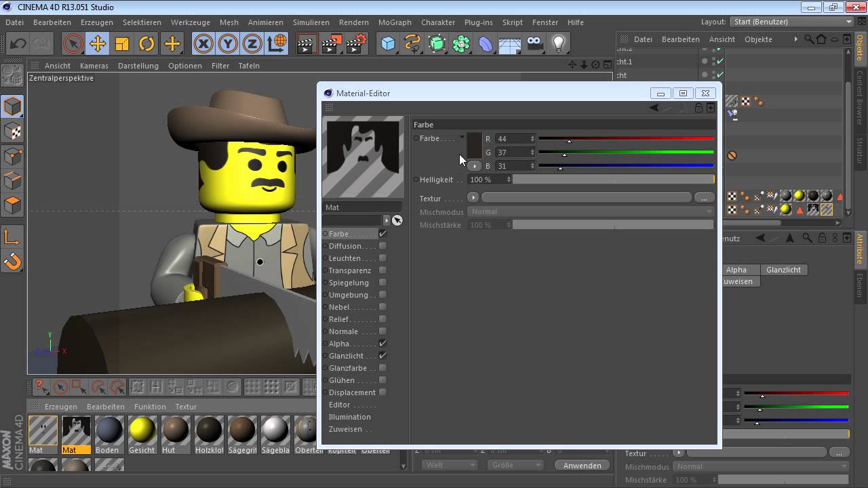Viewport: 868px width, 488px height.
Task: Select the live selection tool
Action: coord(73,44)
